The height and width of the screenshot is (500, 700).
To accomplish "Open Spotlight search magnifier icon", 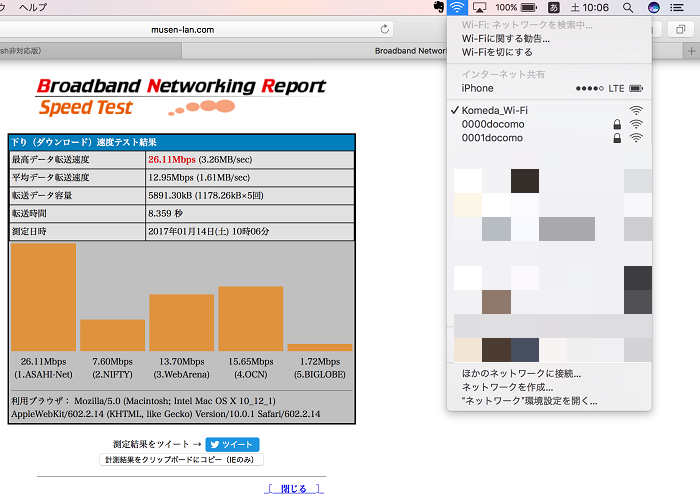I will tap(628, 8).
